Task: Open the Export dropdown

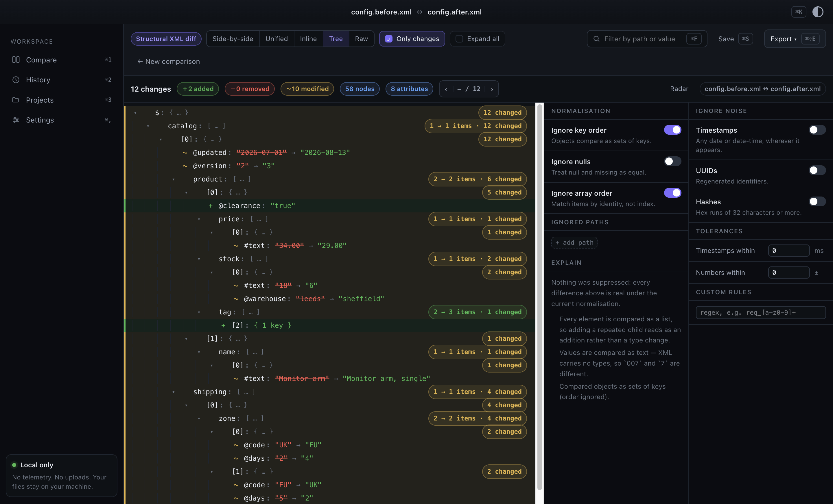Action: coord(795,39)
